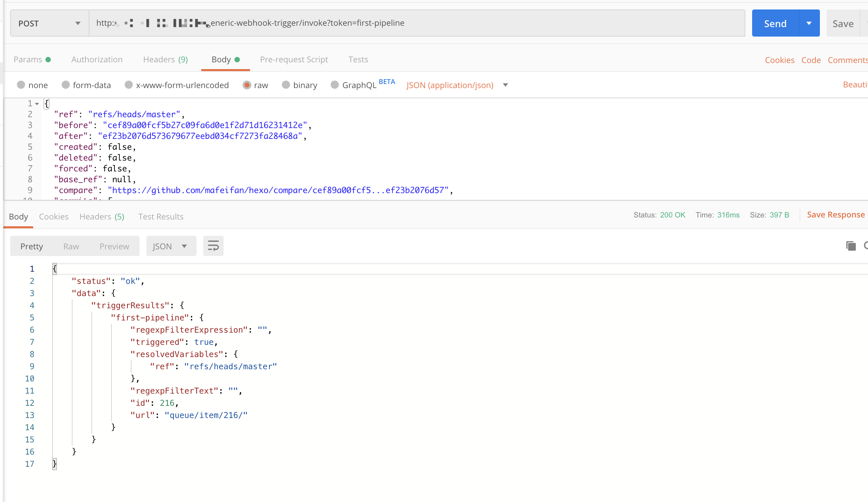This screenshot has height=502, width=868.
Task: Expand the JSON (application/json) content type dropdown
Action: (x=505, y=85)
